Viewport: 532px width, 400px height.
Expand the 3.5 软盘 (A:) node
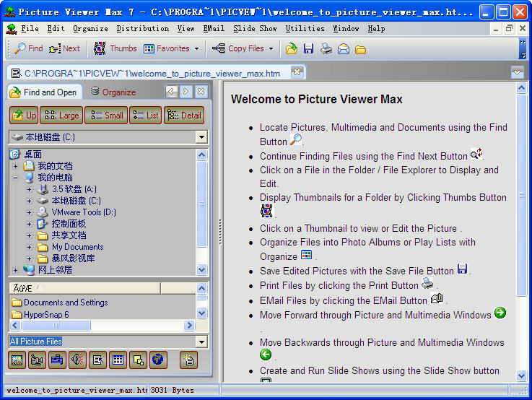click(x=29, y=189)
